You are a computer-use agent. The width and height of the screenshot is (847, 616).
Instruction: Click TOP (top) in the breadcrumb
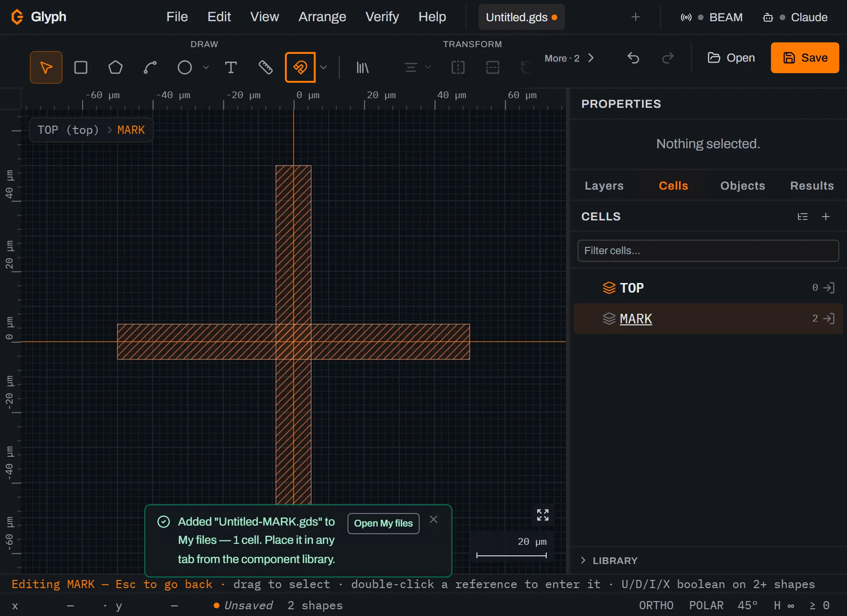point(68,130)
